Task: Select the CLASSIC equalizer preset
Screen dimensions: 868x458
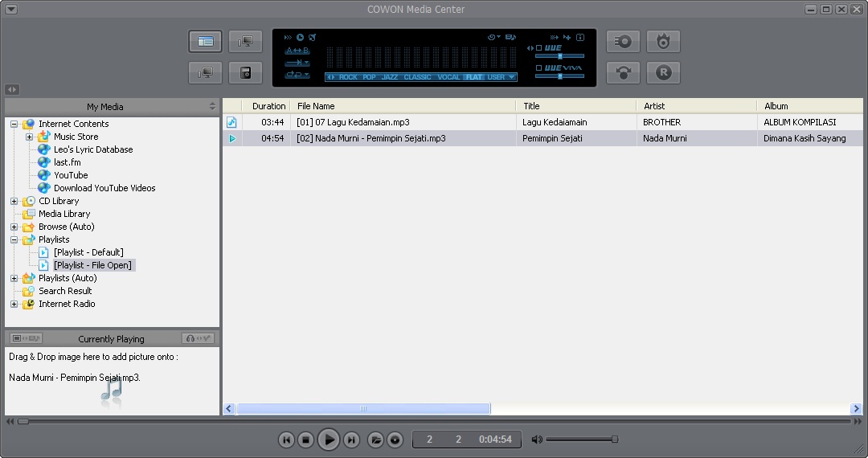Action: point(417,77)
